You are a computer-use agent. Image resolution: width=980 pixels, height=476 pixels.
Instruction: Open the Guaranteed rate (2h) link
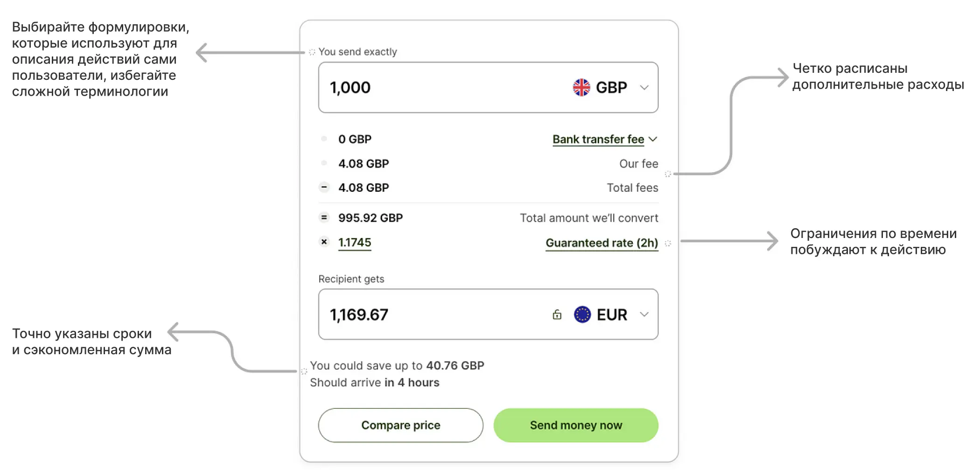[602, 243]
